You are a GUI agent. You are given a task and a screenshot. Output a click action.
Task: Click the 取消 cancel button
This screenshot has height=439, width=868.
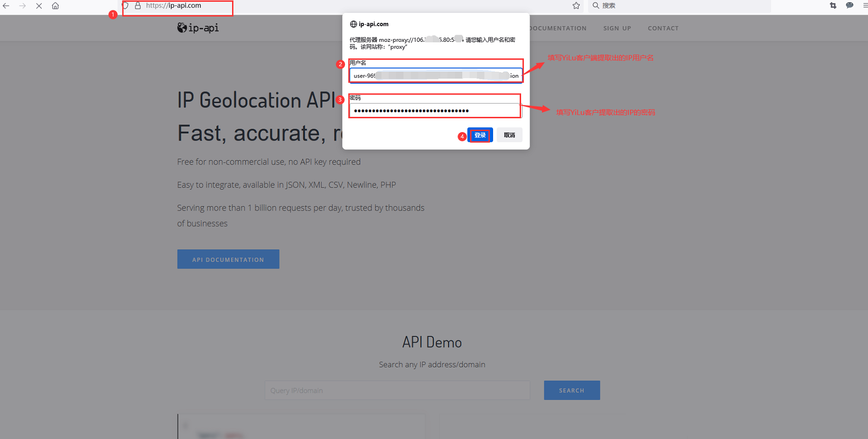[509, 135]
